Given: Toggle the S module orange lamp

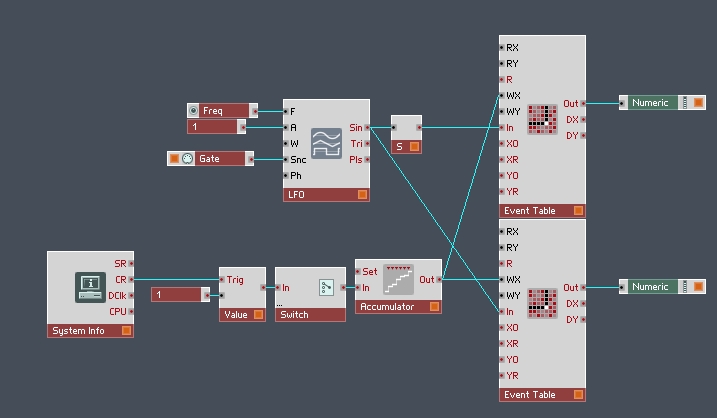Looking at the screenshot, I should [x=414, y=146].
